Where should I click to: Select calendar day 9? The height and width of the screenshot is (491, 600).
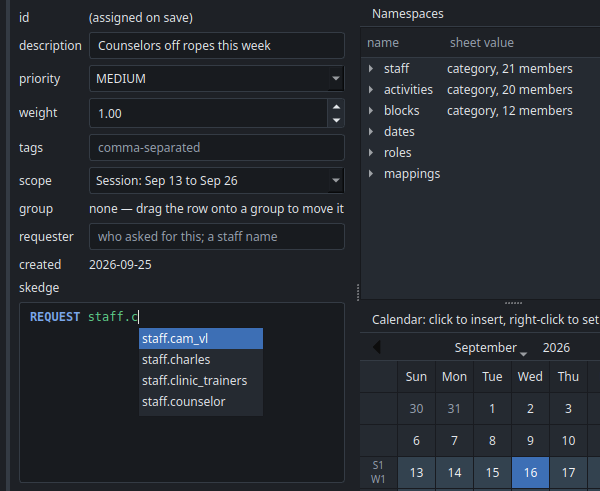[530, 440]
